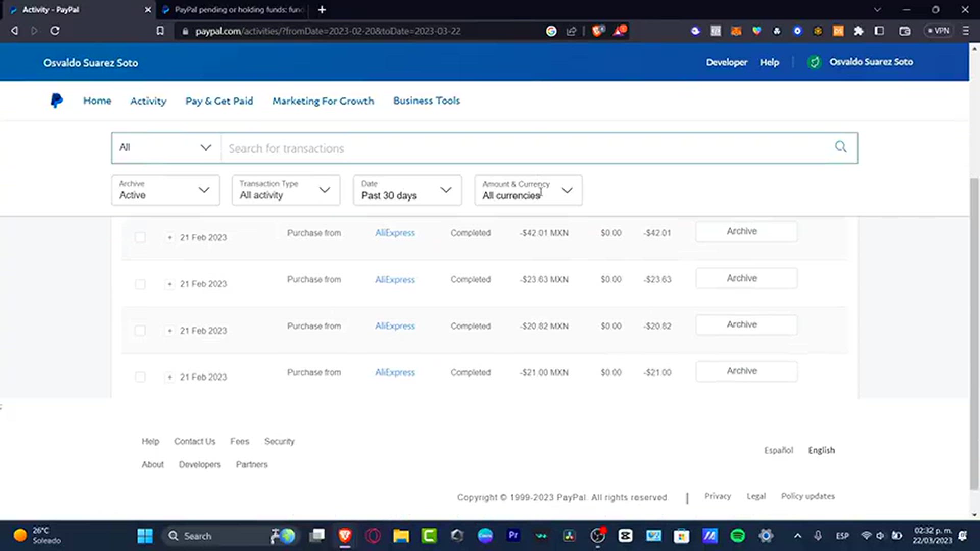The image size is (980, 551).
Task: Open Brave browser from the taskbar
Action: (345, 536)
